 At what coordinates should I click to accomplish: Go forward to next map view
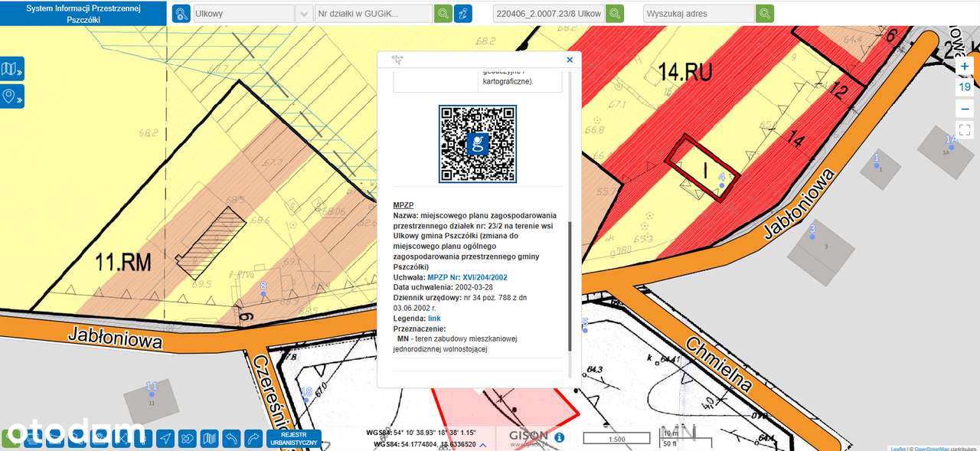tap(253, 439)
